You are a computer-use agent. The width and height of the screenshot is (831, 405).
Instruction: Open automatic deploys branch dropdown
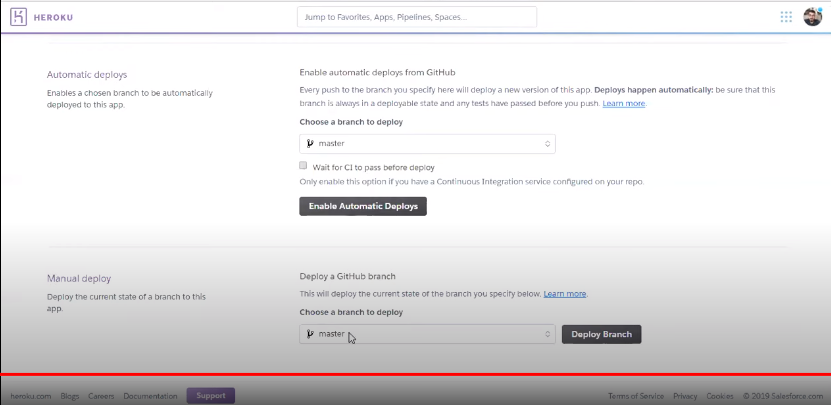(x=427, y=144)
